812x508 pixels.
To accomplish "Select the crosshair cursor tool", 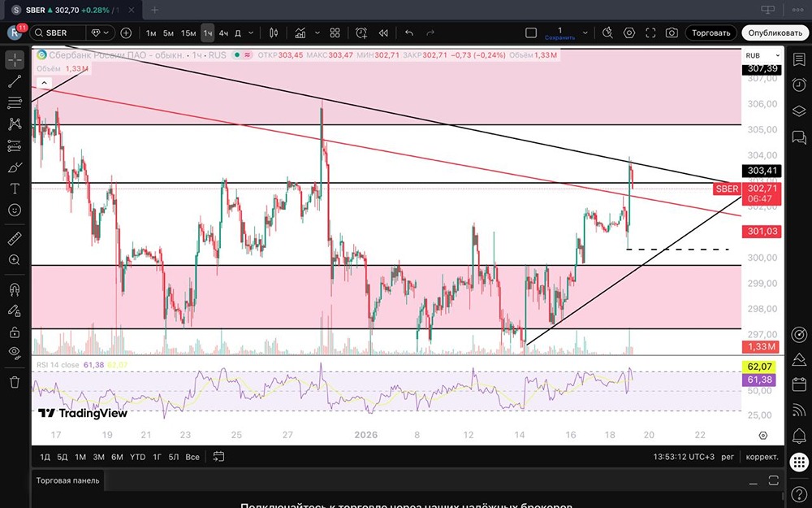I will (15, 60).
